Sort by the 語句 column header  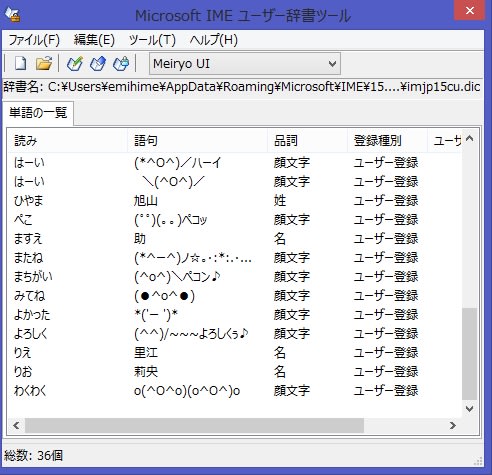tap(198, 141)
